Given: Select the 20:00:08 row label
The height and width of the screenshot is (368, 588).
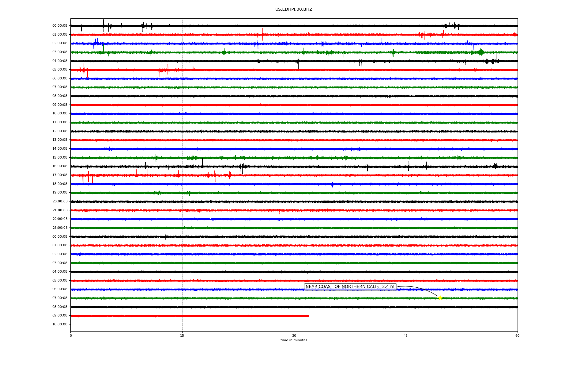Looking at the screenshot, I should coord(60,201).
